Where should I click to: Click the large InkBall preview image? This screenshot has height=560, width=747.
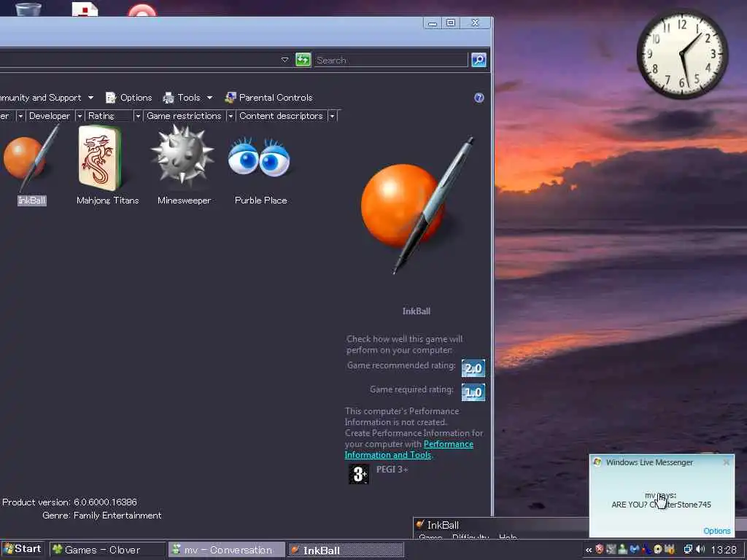point(417,206)
